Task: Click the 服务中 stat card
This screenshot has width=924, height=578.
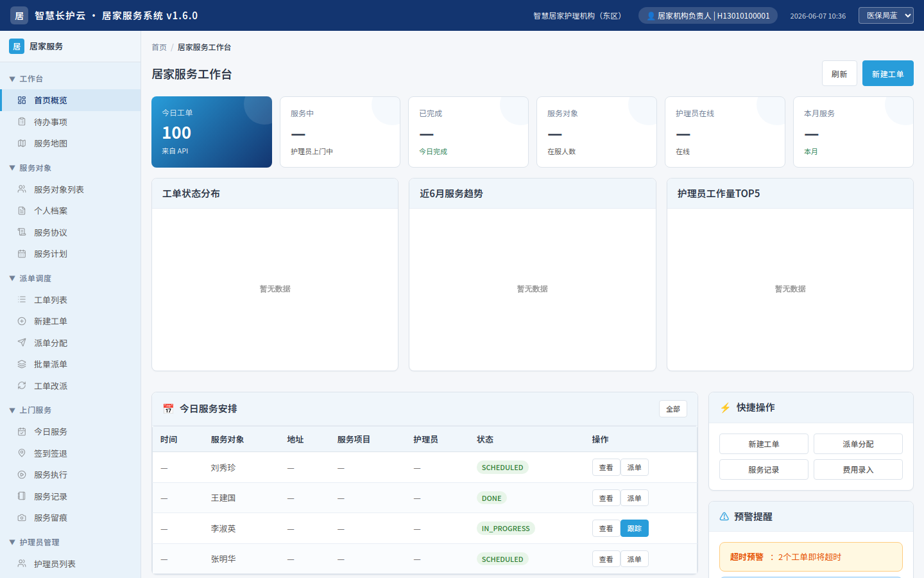Action: click(x=340, y=132)
